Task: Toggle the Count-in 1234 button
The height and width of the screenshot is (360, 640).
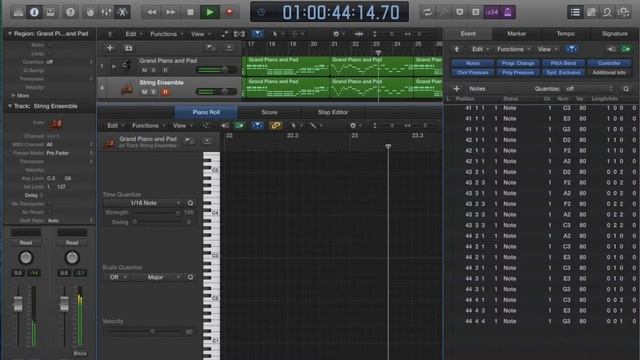Action: [491, 12]
